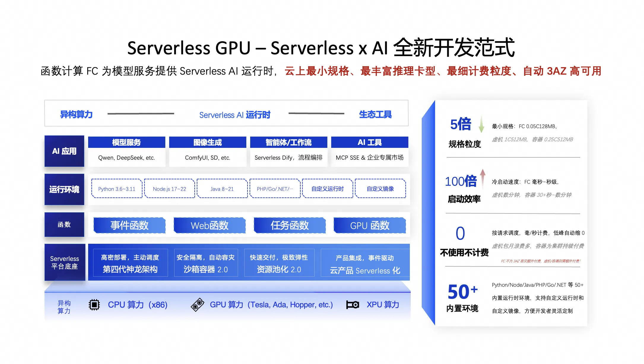Select the 模型服务 header tab
This screenshot has width=644, height=364.
126,143
